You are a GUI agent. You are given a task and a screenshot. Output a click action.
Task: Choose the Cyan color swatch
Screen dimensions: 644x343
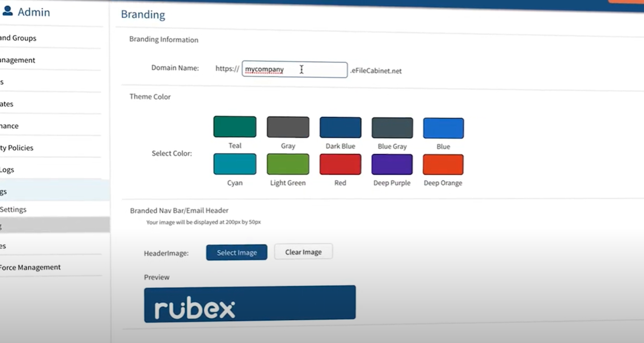235,164
